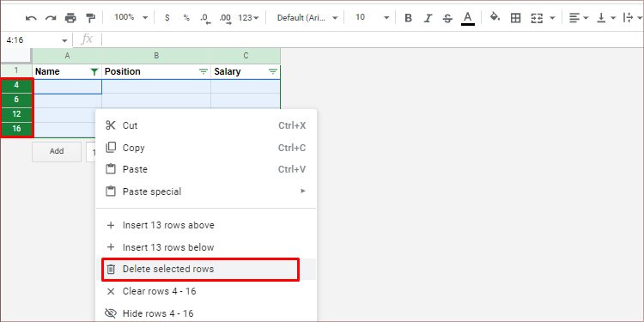Viewport: 644px width, 322px height.
Task: Choose Delete selected rows
Action: click(x=206, y=270)
